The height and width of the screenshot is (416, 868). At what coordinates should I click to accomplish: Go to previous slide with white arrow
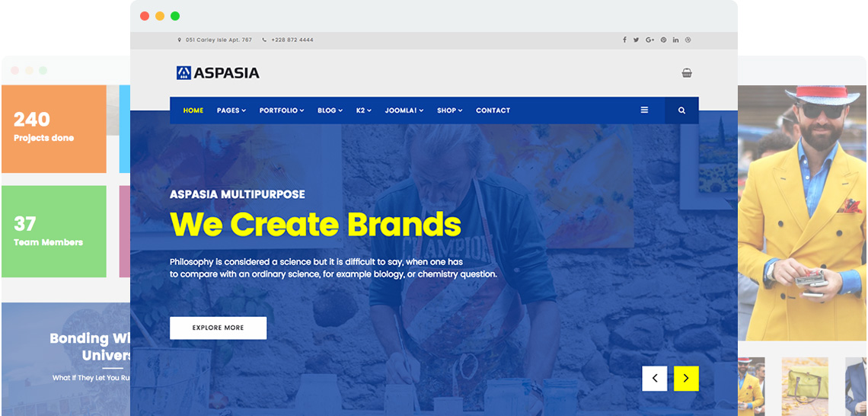pos(655,379)
